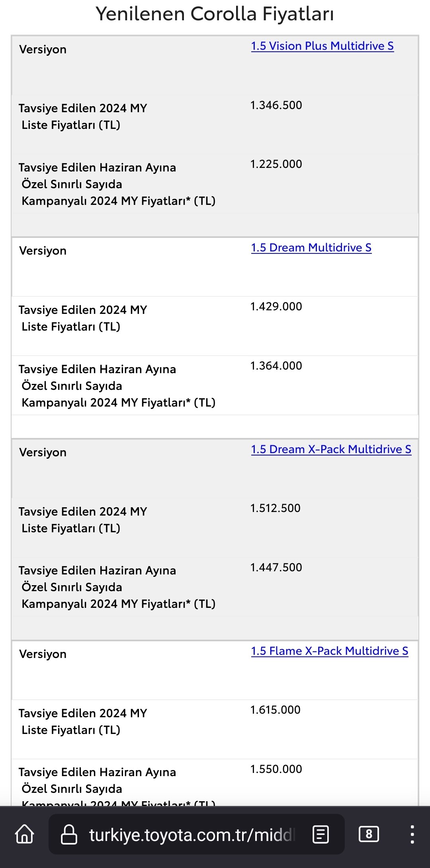Tap Versiyon label in Vision Plus table

click(43, 50)
